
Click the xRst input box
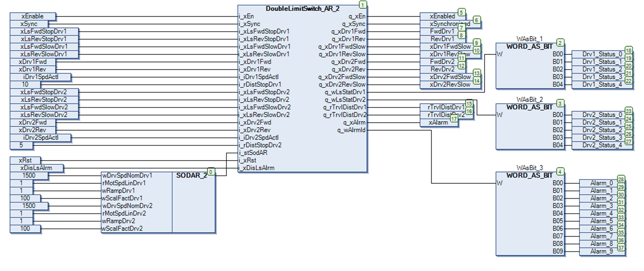25,160
